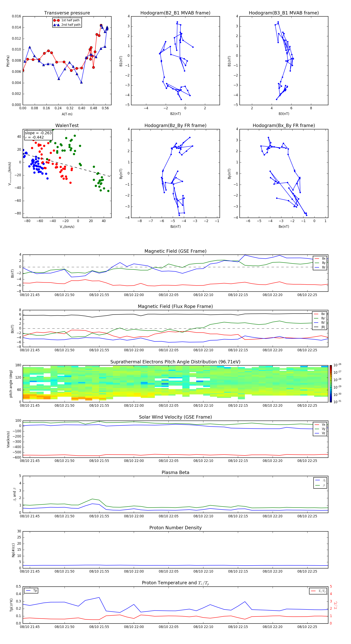This screenshot has width=351, height=644.
Task: Click the 'V_A(km/s)' axis label
Action: (x=67, y=227)
